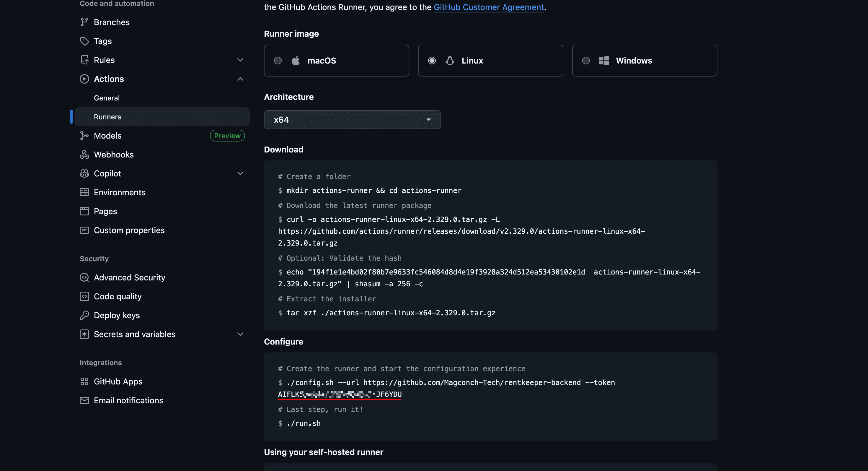Select the Linux runner image radio

[432, 61]
